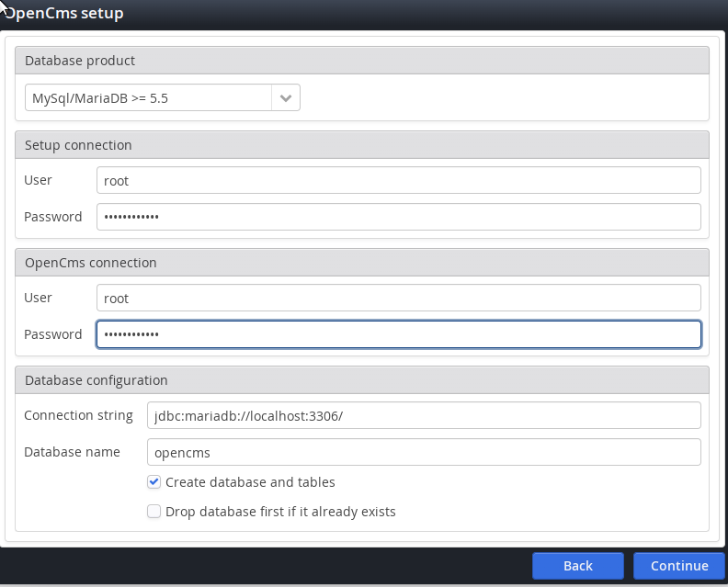The height and width of the screenshot is (587, 728).
Task: Click the 'Create database and tables' label text
Action: tap(250, 482)
